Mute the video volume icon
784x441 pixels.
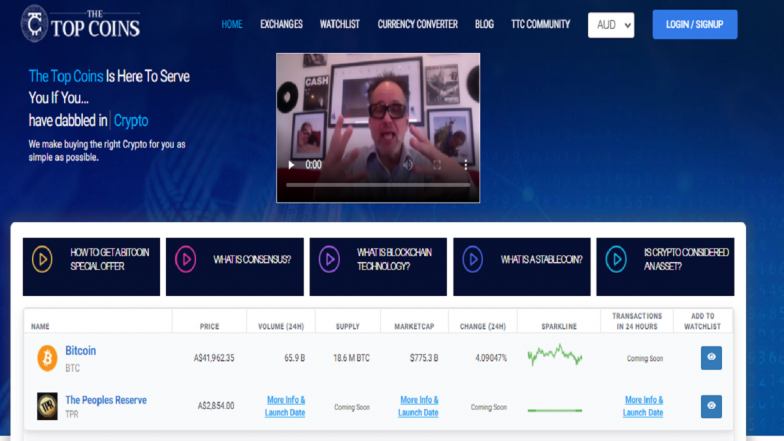408,164
